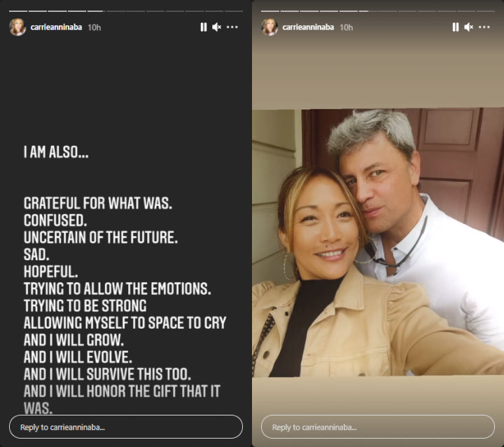Jump to last segment of right story
Viewport: 504px width, 447px height.
pos(486,11)
